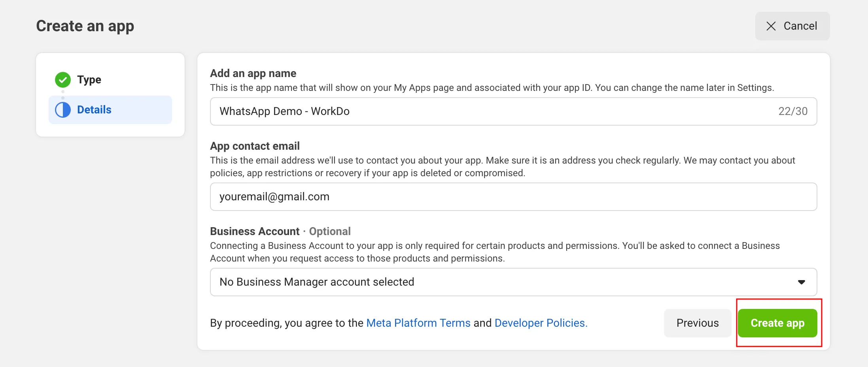
Task: Cancel the app creation
Action: (x=792, y=26)
